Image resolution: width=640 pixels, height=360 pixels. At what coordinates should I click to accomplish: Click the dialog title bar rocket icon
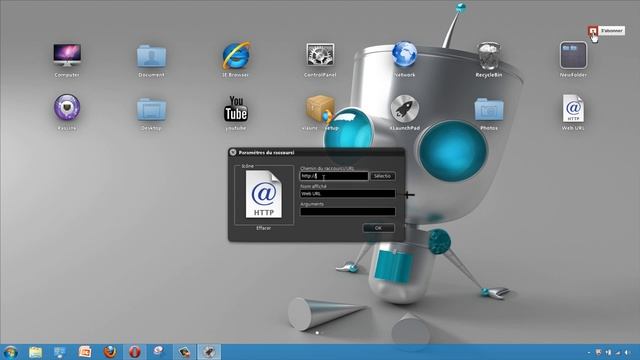click(x=233, y=152)
